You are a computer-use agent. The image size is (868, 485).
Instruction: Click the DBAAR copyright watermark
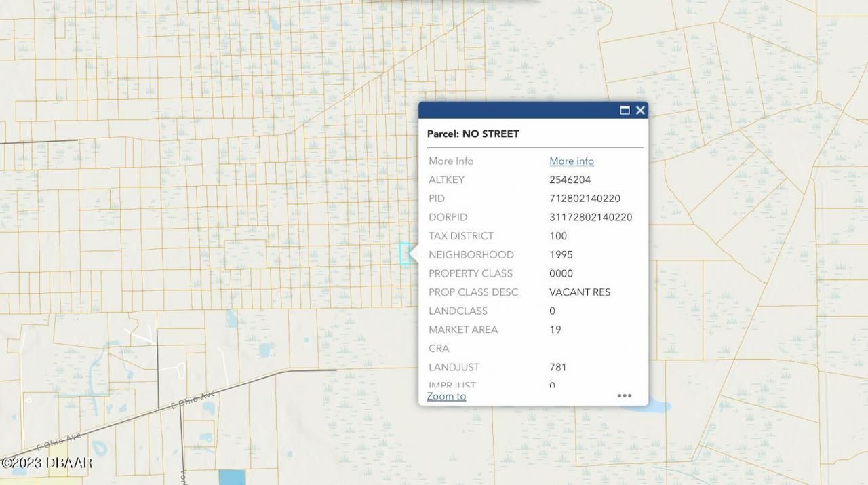coord(46,463)
